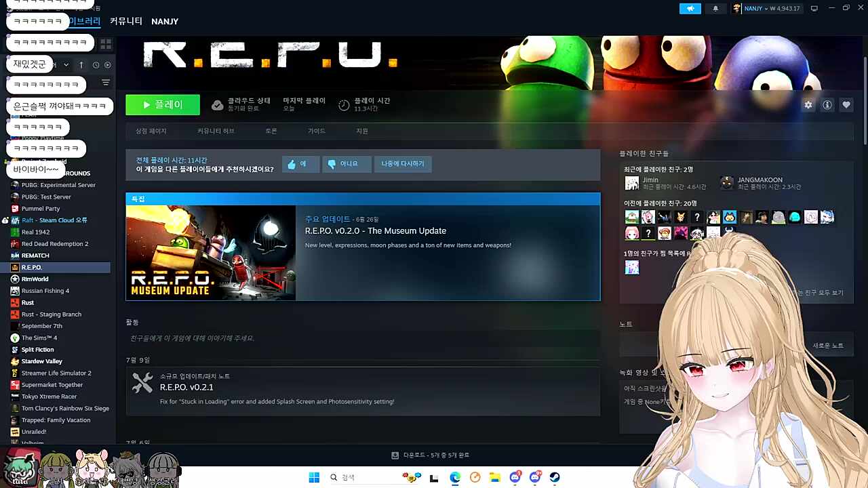The image size is (868, 488).
Task: Select Red Dead Redemption 2 in the library
Action: pos(55,244)
